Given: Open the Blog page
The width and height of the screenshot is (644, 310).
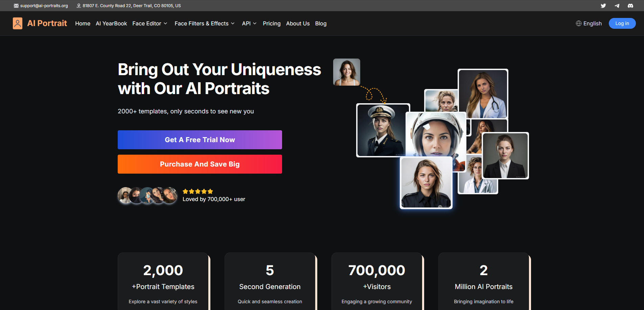Looking at the screenshot, I should 321,23.
